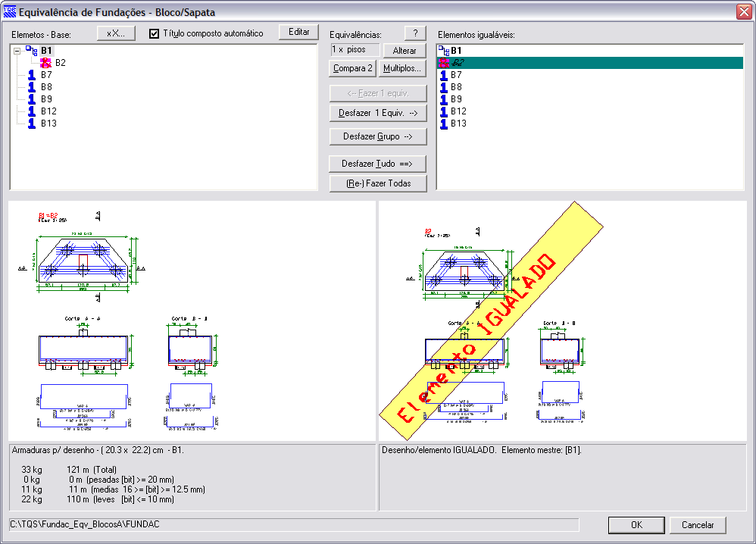Click Desfazer Grupo button
Image resolution: width=756 pixels, height=544 pixels.
pos(378,136)
